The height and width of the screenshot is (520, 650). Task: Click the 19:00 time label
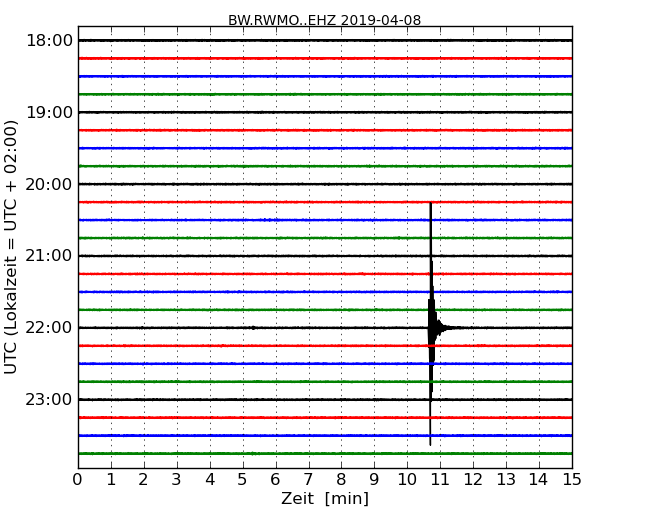pyautogui.click(x=49, y=112)
